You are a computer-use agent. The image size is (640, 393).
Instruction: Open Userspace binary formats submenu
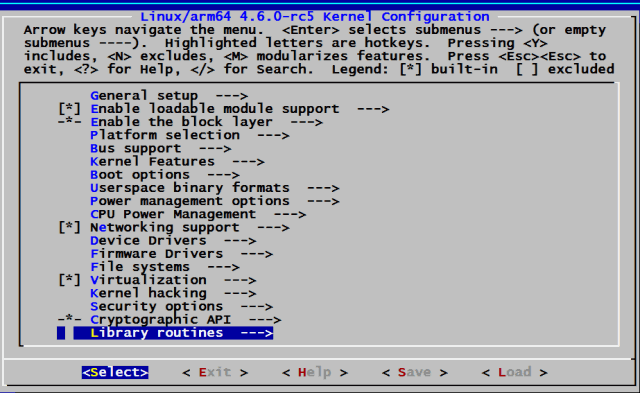tap(215, 188)
